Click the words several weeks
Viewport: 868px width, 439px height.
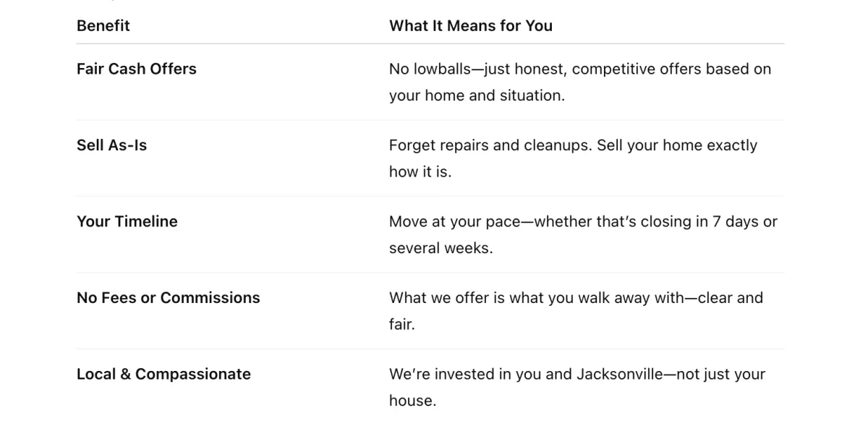441,248
